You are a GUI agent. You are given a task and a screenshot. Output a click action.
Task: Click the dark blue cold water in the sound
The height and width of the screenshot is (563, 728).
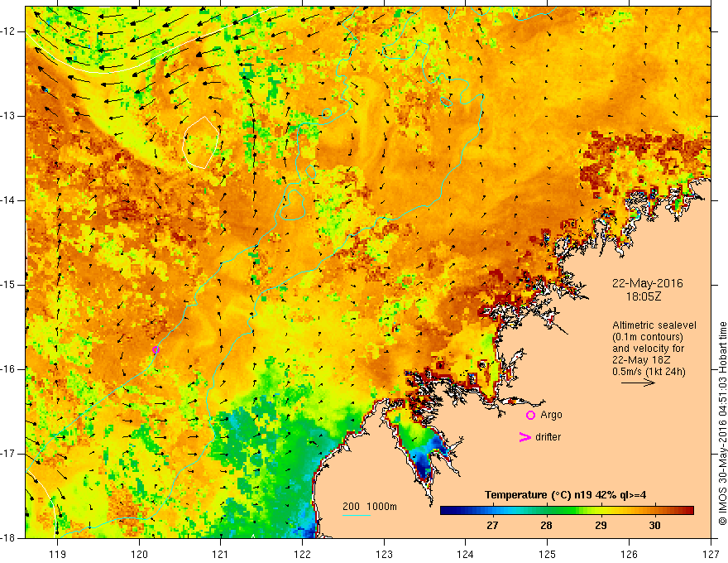coord(424,467)
